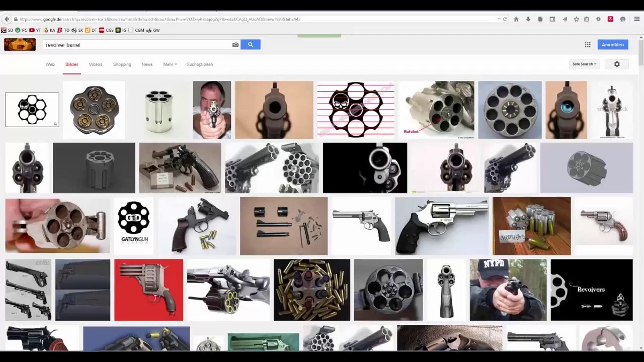Click inside the revolver barrel search field

pos(136,45)
